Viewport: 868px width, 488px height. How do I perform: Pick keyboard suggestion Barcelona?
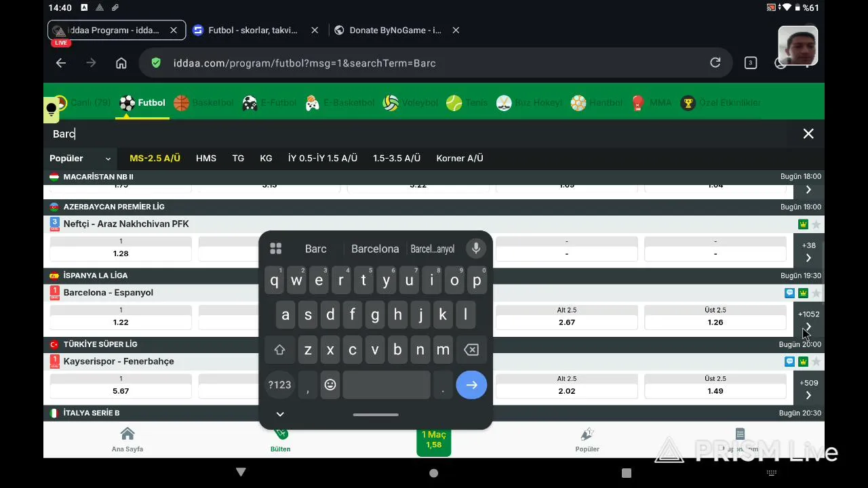click(375, 249)
